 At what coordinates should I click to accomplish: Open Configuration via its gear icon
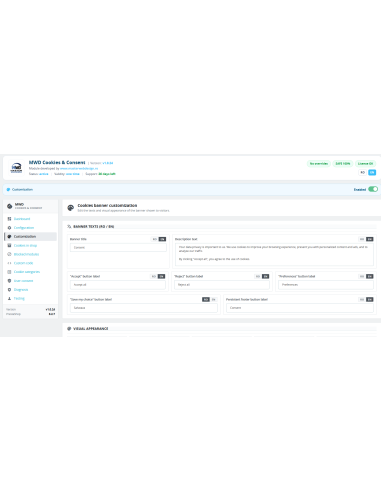[x=9, y=228]
